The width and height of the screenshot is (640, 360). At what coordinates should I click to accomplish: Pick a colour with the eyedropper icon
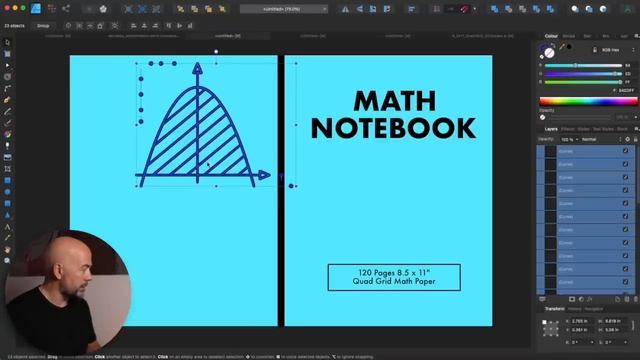click(562, 47)
